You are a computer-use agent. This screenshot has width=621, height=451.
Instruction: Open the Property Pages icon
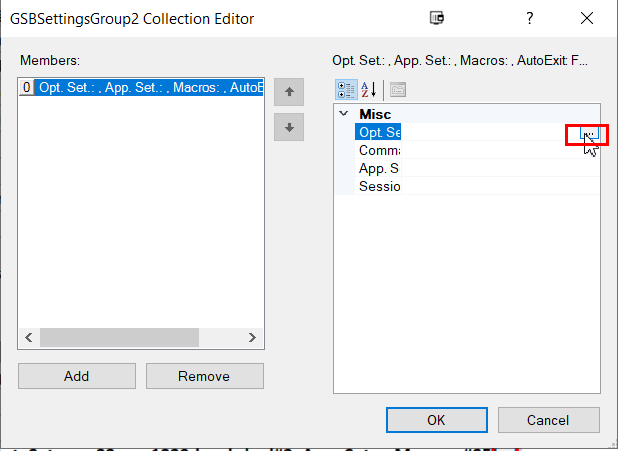click(397, 90)
